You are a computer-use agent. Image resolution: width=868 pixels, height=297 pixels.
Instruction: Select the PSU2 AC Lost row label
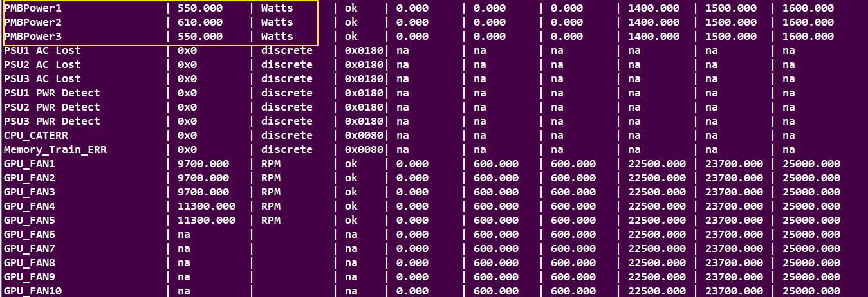42,65
